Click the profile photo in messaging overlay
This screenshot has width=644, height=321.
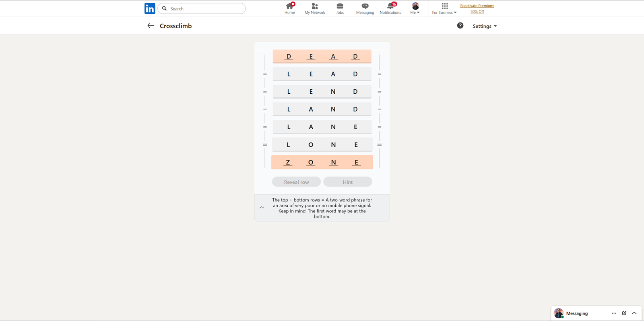pyautogui.click(x=559, y=313)
